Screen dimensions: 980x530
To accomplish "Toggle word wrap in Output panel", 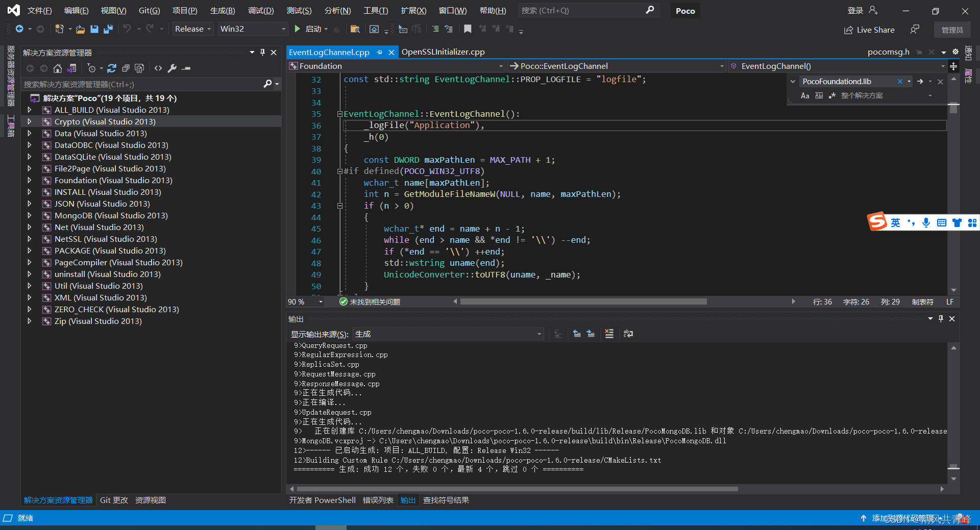I will [628, 334].
